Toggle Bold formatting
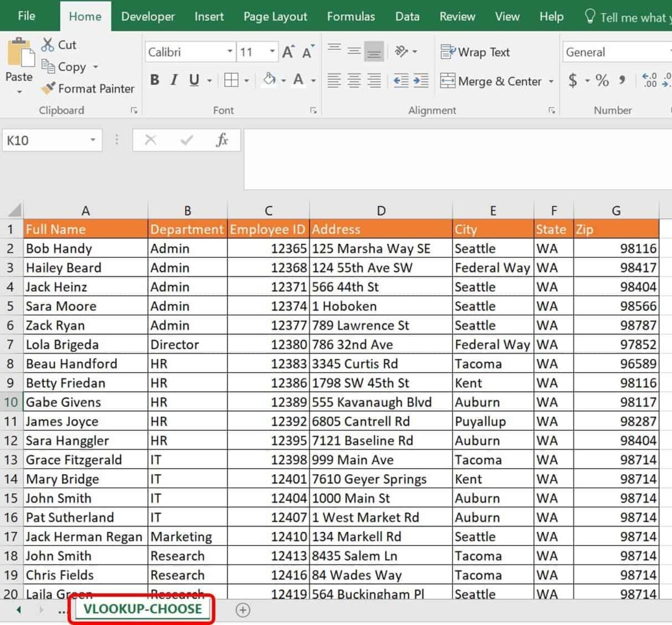This screenshot has height=625, width=672. (x=155, y=80)
